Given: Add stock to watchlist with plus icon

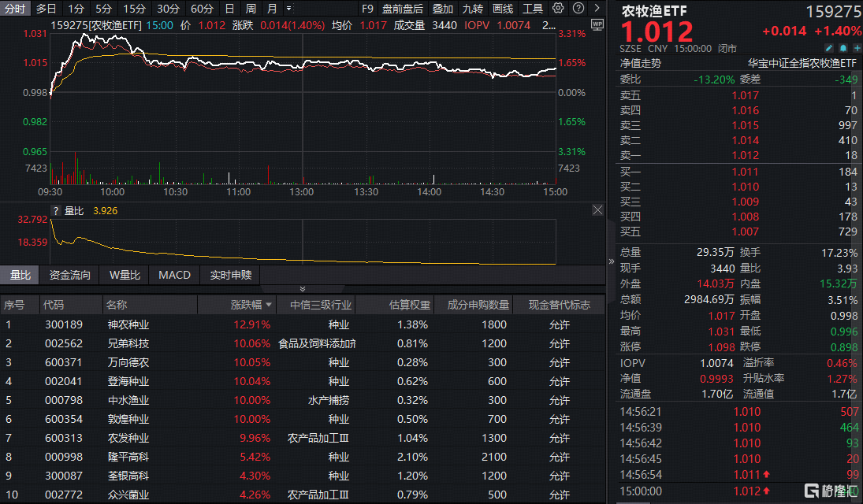Looking at the screenshot, I should pyautogui.click(x=857, y=48).
